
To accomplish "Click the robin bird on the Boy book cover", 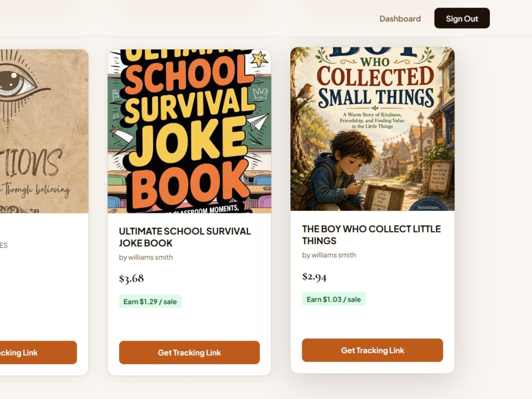I will click(305, 90).
